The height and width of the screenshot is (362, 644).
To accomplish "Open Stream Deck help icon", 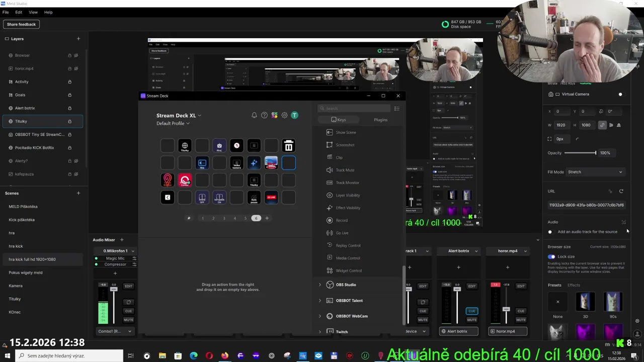I will [x=264, y=115].
